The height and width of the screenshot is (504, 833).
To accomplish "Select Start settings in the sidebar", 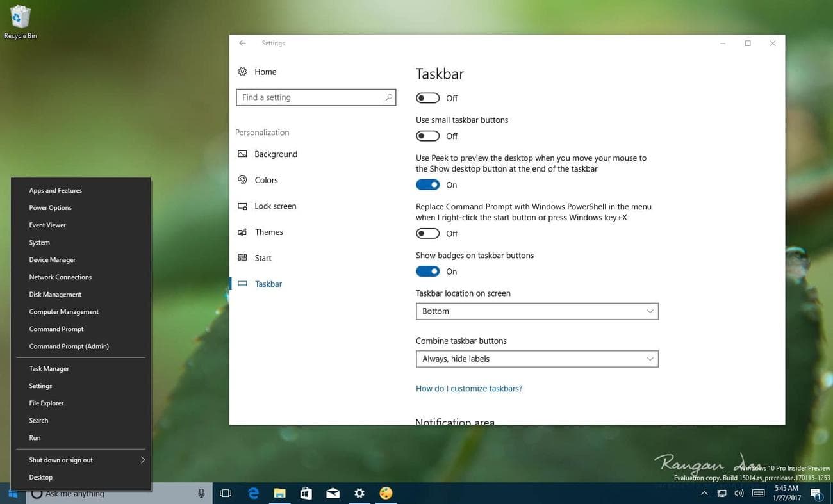I will [263, 257].
